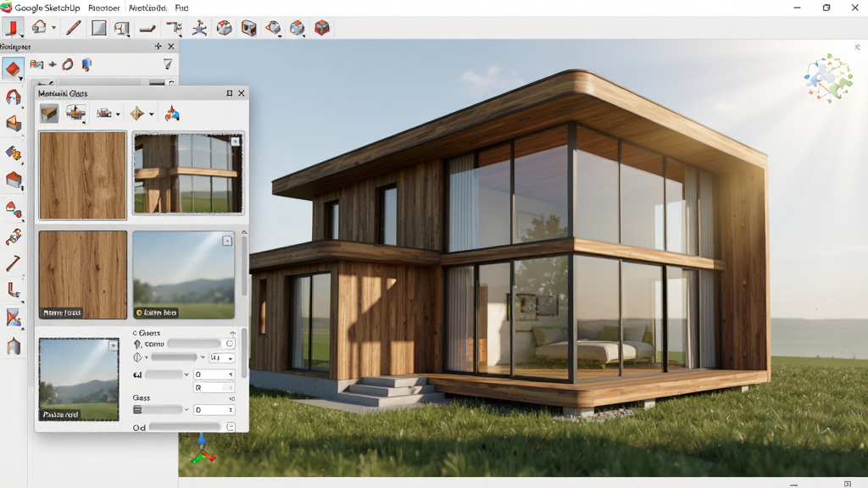This screenshot has height=488, width=868.
Task: Open the dropdown next to the small scene icon
Action: click(118, 114)
